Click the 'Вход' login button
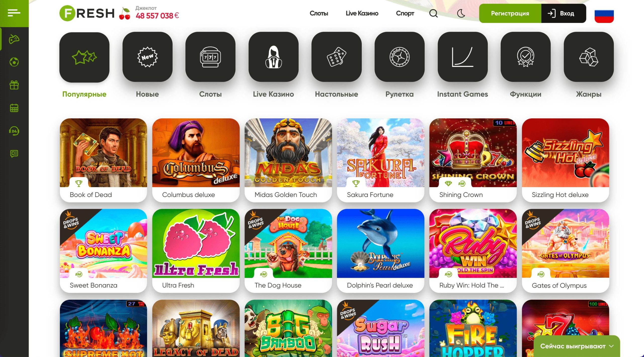This screenshot has width=644, height=357. tap(563, 13)
